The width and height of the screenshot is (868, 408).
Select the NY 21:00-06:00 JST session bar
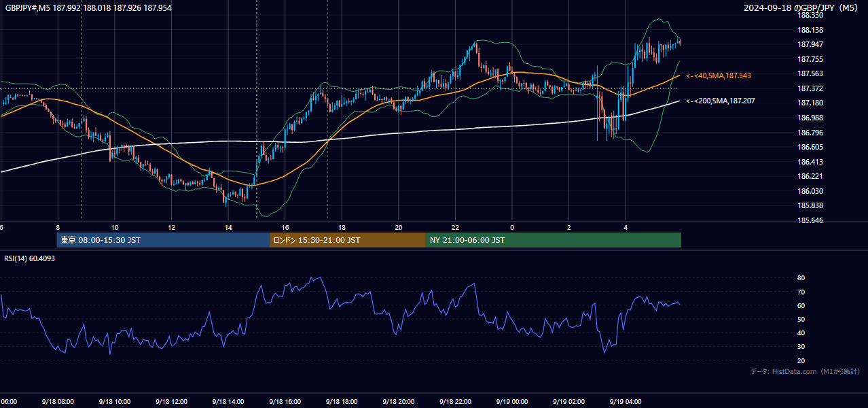tap(554, 240)
